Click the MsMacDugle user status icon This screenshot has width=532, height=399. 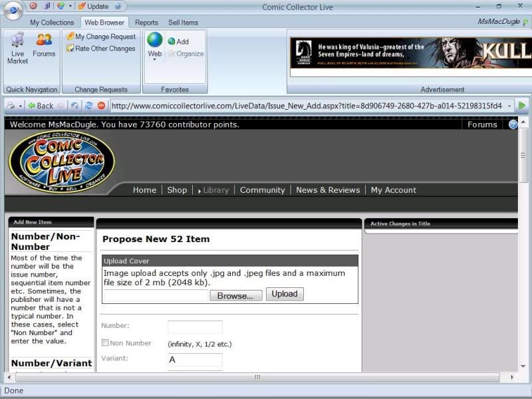(x=525, y=23)
